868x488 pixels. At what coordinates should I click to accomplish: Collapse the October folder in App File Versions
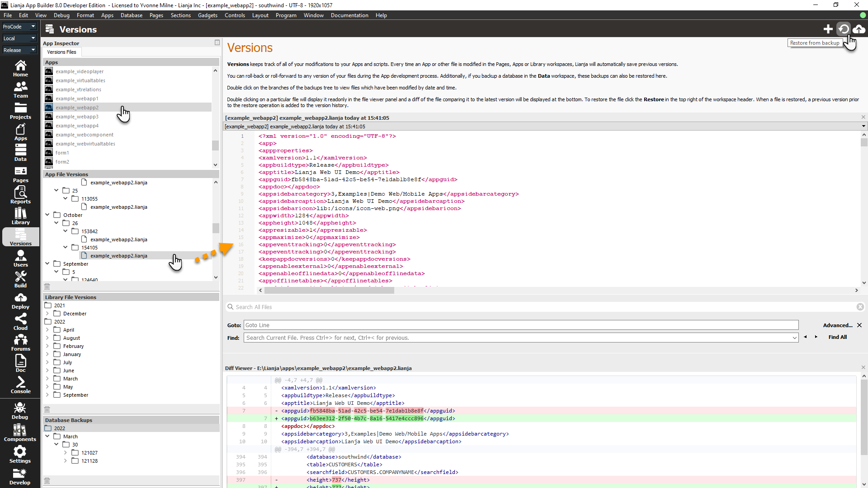coord(47,215)
